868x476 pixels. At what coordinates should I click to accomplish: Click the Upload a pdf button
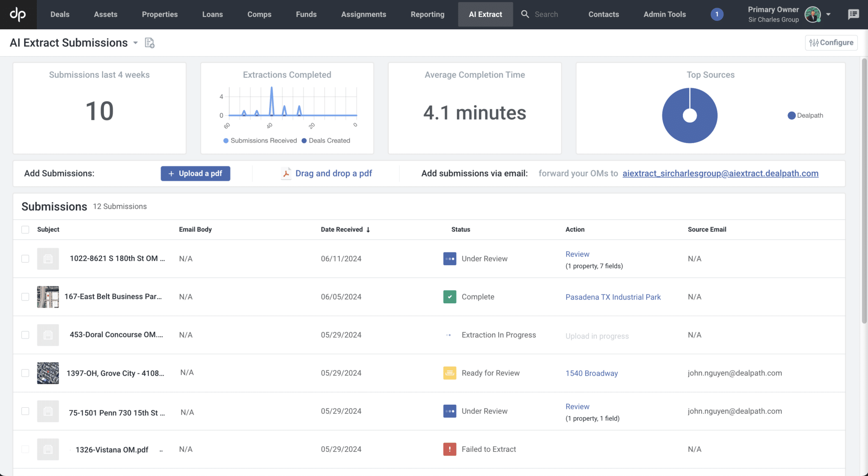(x=195, y=174)
